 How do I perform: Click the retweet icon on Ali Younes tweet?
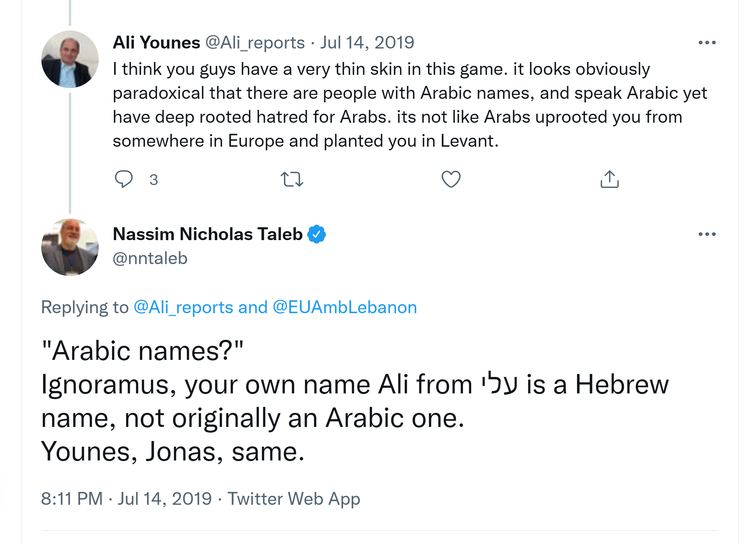pos(292,179)
